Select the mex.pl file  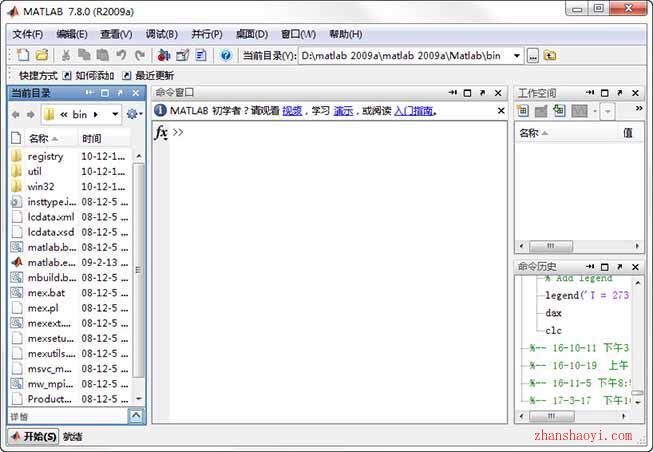click(43, 308)
